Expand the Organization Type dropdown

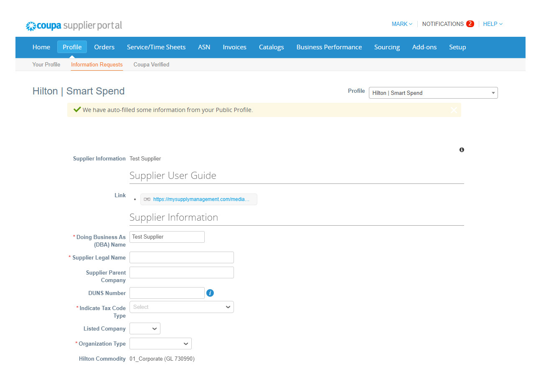(x=160, y=344)
